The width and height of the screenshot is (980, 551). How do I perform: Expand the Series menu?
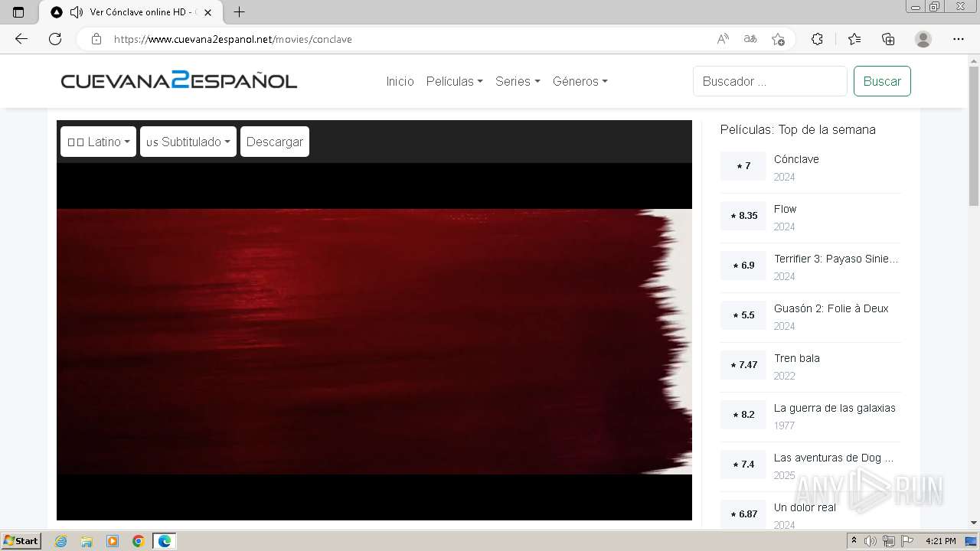pos(518,81)
